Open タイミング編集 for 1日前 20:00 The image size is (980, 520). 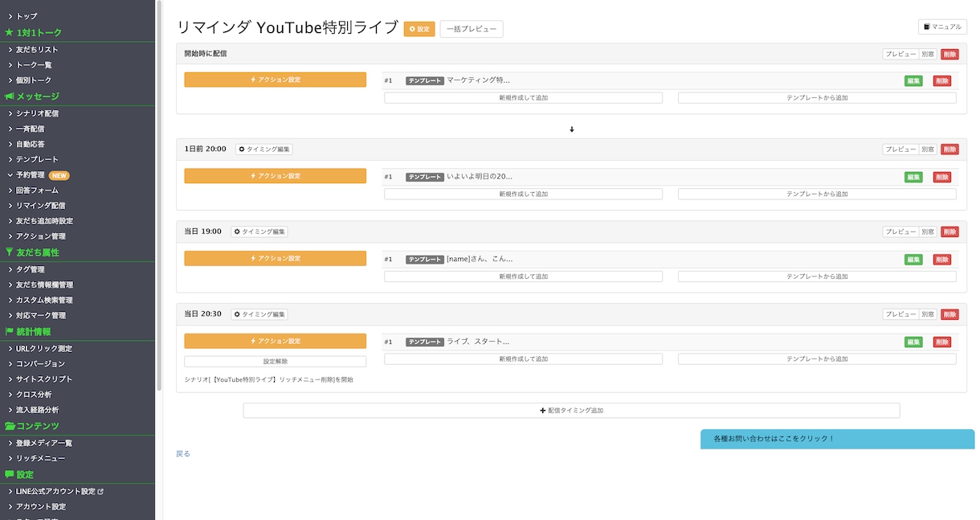[264, 149]
